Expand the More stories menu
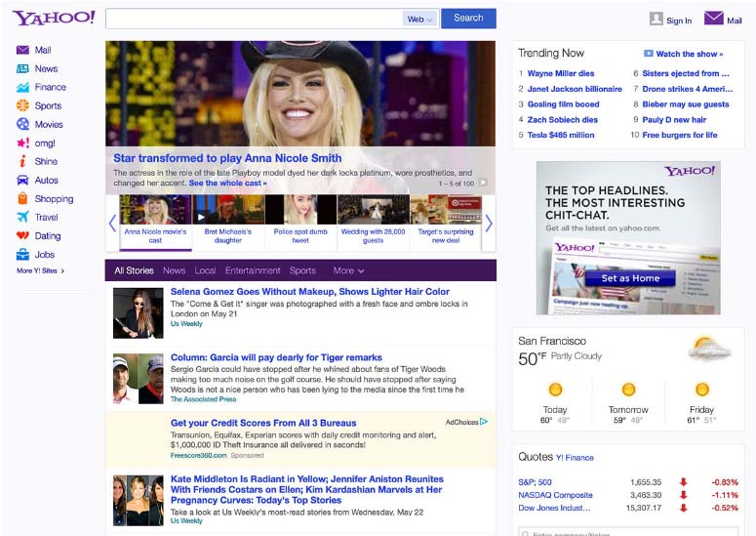The height and width of the screenshot is (536, 756). 348,270
